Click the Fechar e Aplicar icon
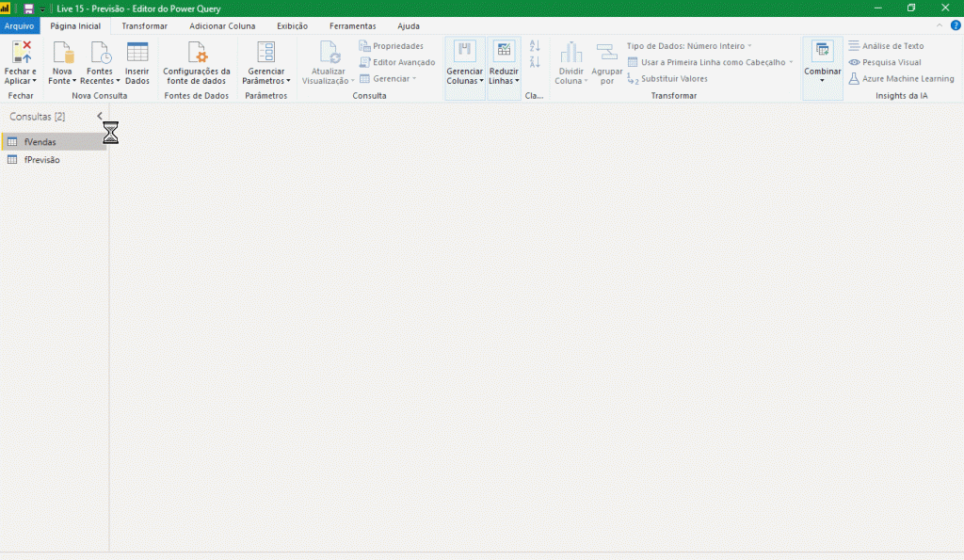Screen dimensions: 964x560 click(21, 52)
